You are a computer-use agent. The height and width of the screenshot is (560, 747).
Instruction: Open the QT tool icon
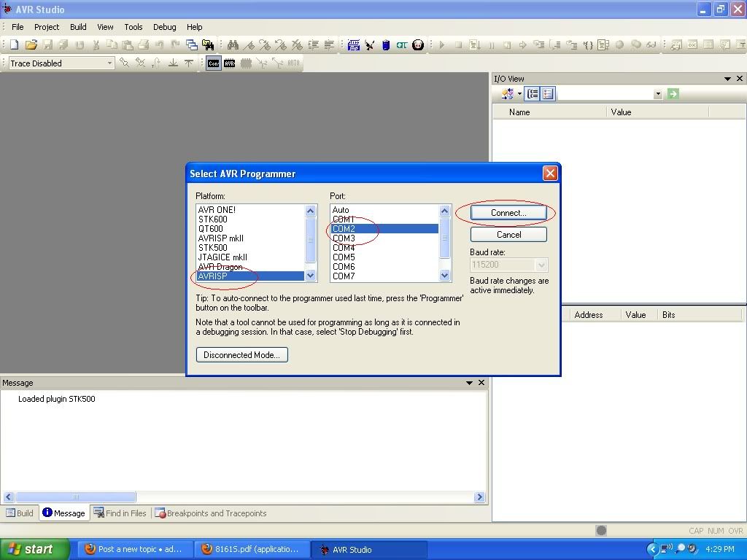click(x=402, y=44)
